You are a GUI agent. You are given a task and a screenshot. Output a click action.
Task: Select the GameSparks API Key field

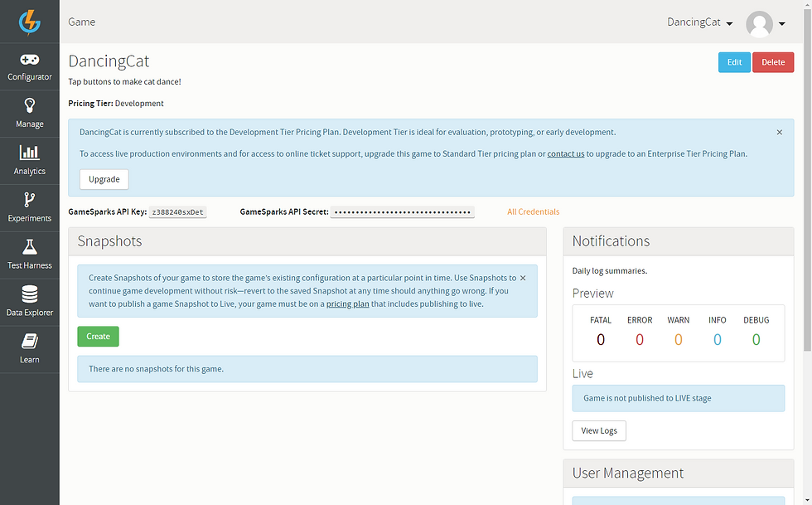point(177,212)
